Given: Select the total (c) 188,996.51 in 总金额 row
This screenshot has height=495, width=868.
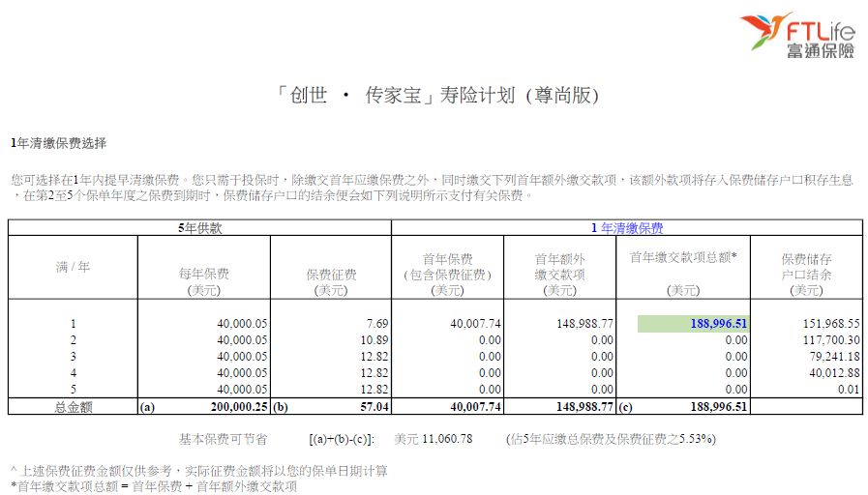Looking at the screenshot, I should (719, 407).
